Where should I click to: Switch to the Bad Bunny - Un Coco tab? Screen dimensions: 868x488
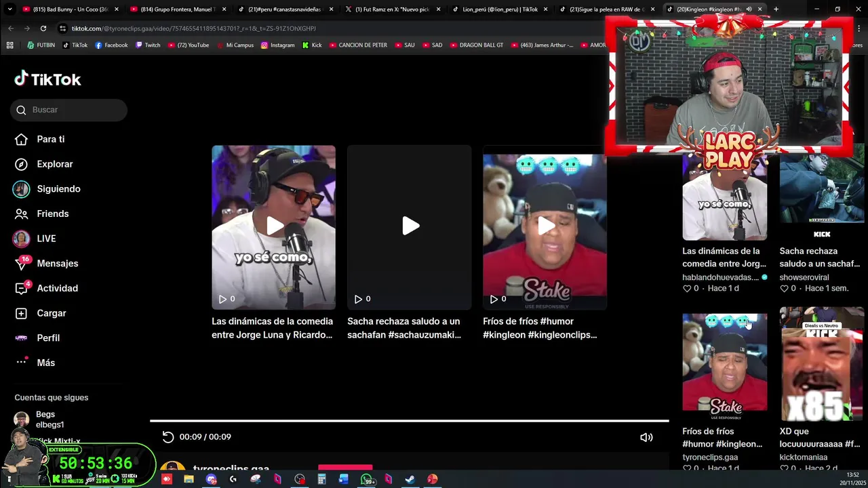71,9
